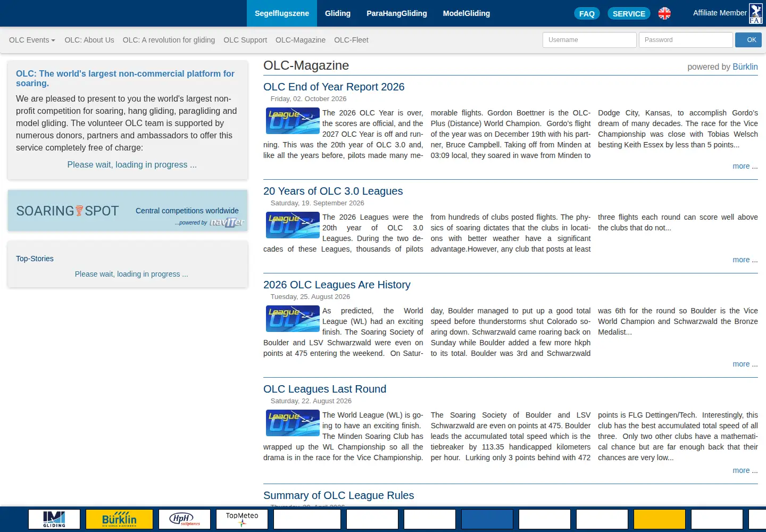Open OLC: About Us menu item

[x=89, y=40]
